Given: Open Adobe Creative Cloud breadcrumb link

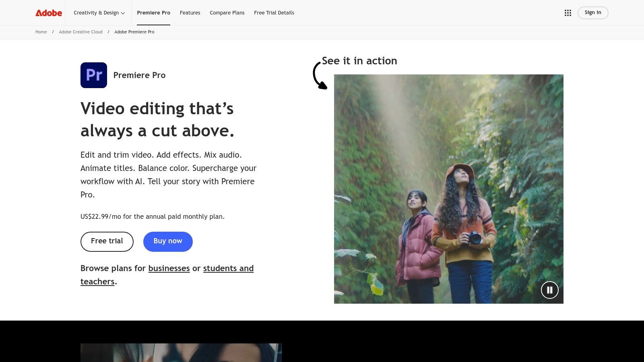Looking at the screenshot, I should [x=80, y=32].
